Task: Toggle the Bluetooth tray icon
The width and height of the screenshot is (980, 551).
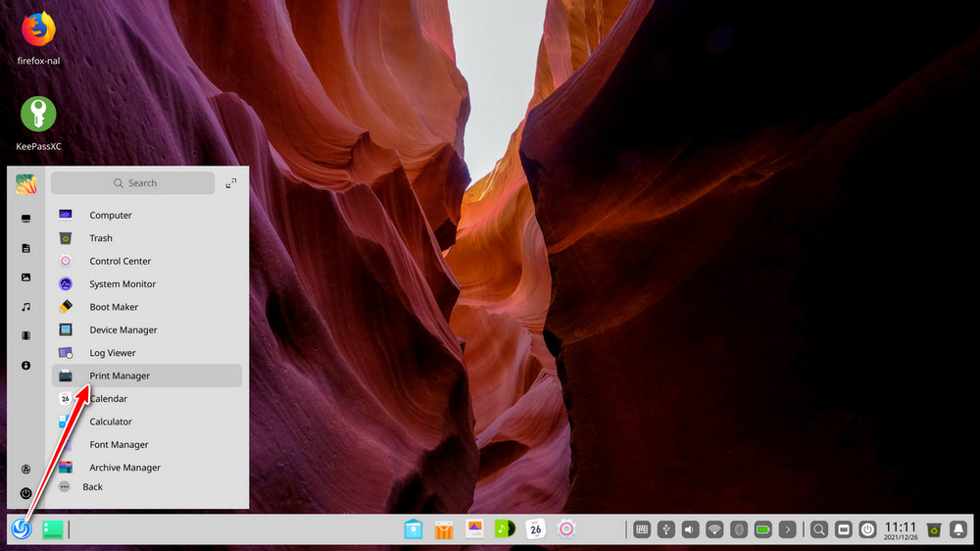Action: (x=740, y=529)
